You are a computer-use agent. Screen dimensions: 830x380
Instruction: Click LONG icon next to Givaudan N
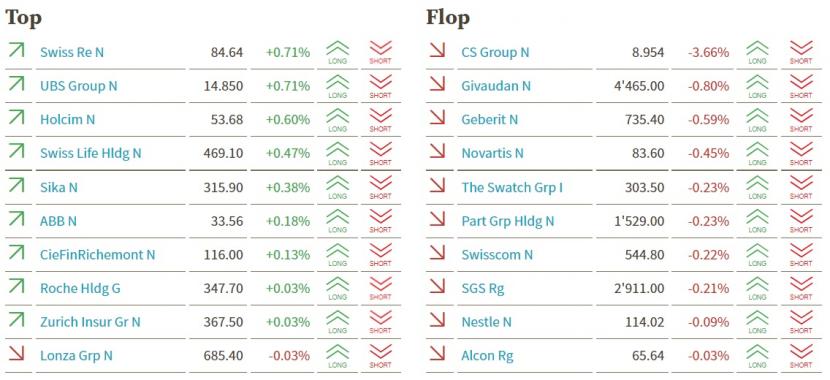pyautogui.click(x=757, y=86)
